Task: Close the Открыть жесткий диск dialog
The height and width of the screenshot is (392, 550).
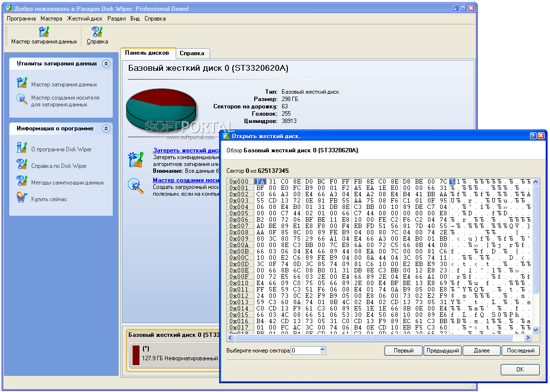Action: pos(541,136)
